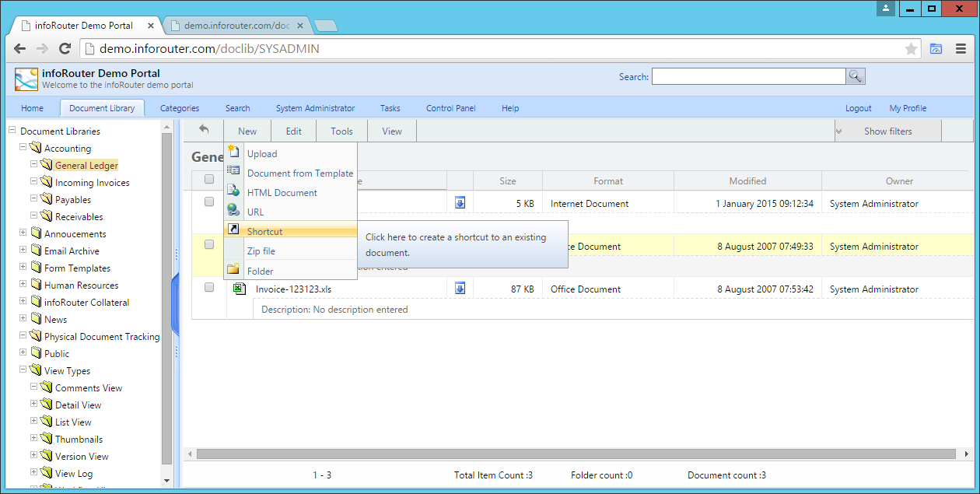Open the Tasks tab
The width and height of the screenshot is (980, 494).
click(390, 108)
